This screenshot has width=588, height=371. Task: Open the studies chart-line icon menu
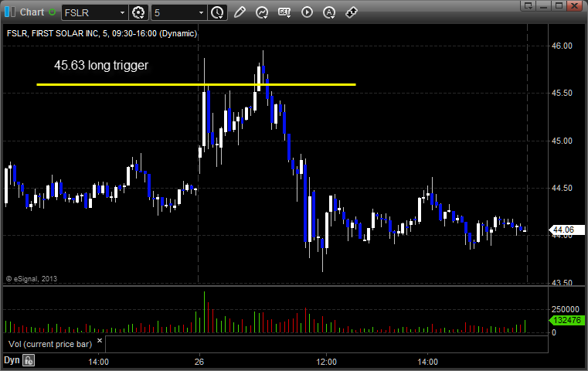point(262,12)
